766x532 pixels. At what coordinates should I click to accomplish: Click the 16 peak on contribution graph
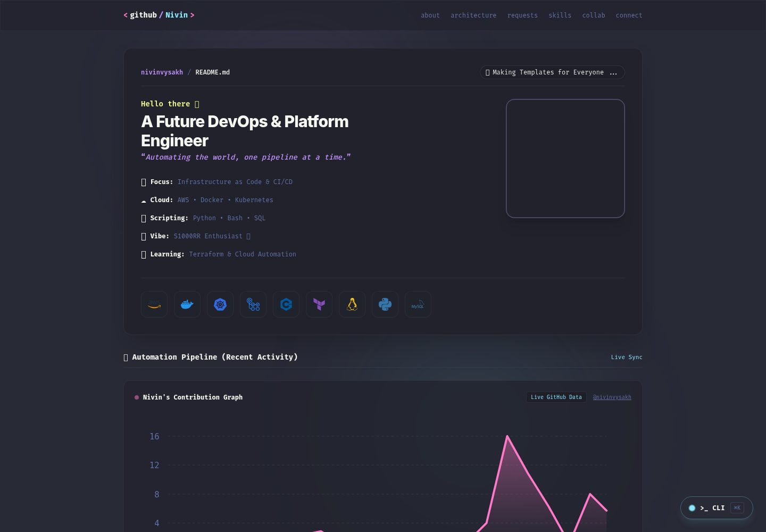point(507,436)
